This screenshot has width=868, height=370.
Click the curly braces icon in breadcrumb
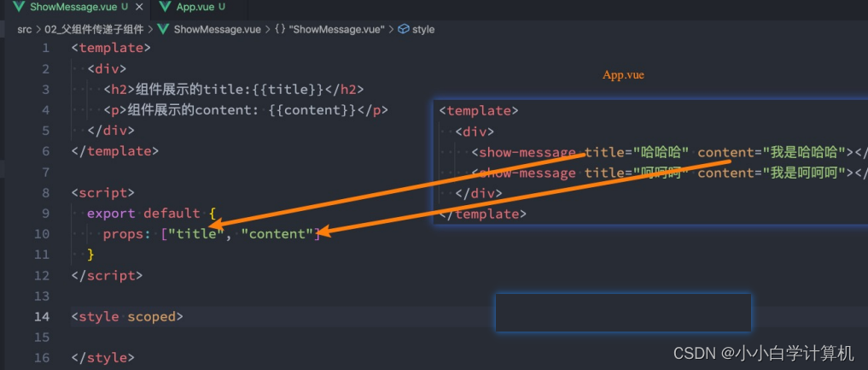[280, 29]
